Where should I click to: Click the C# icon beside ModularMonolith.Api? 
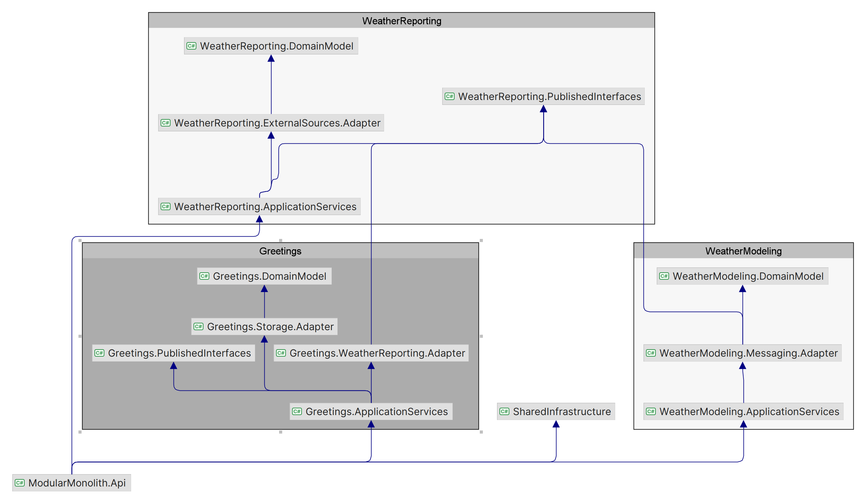tap(20, 483)
